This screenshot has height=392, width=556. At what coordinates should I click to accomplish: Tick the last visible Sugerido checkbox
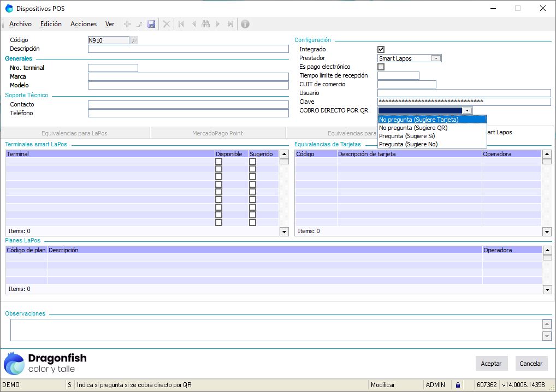click(252, 223)
